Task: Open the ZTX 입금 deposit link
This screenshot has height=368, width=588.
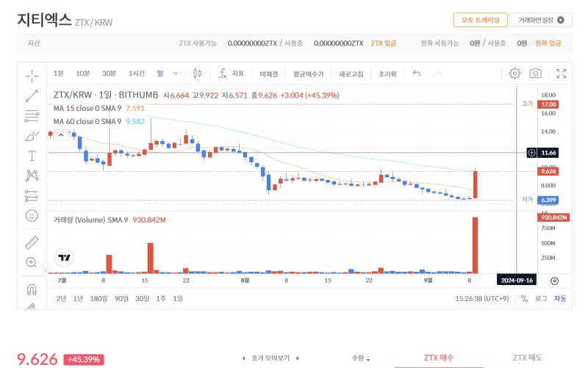Action: (383, 43)
